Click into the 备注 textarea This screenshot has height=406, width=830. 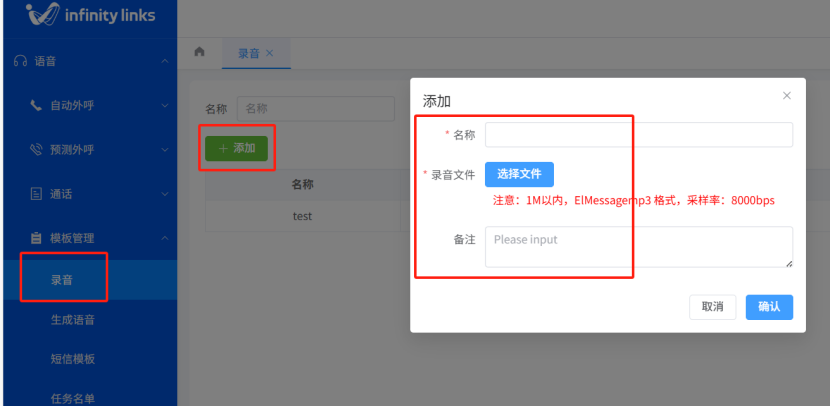tap(638, 246)
